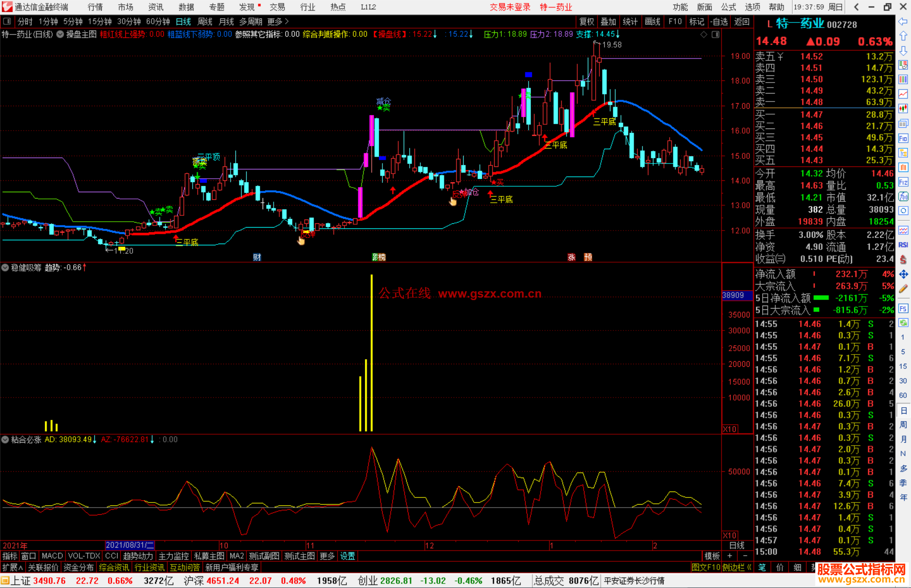Click the 交易未登录 trading login link

(x=510, y=7)
